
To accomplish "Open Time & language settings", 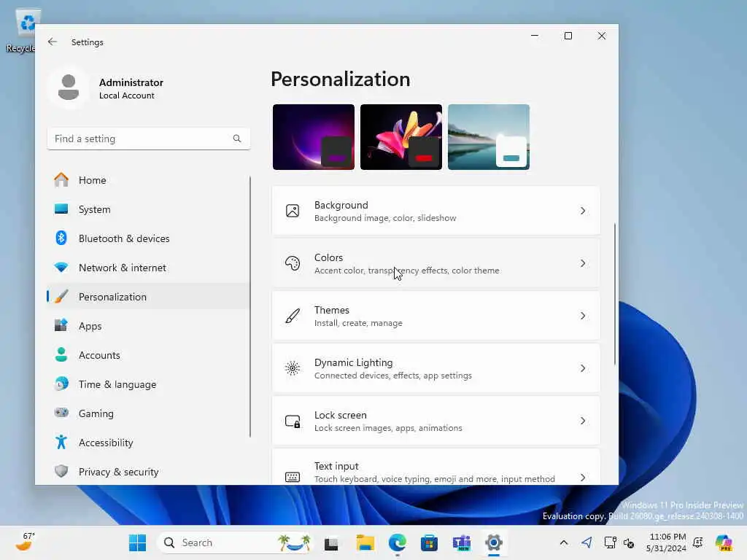I will (x=149, y=384).
